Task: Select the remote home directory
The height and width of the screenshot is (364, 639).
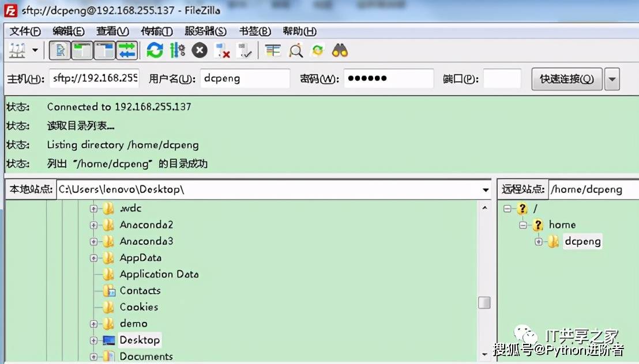Action: (x=562, y=225)
